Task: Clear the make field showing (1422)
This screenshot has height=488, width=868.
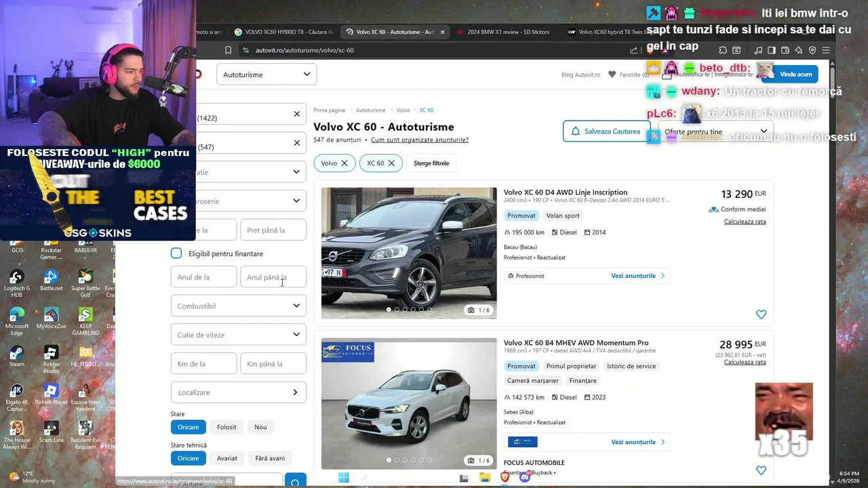Action: (296, 114)
